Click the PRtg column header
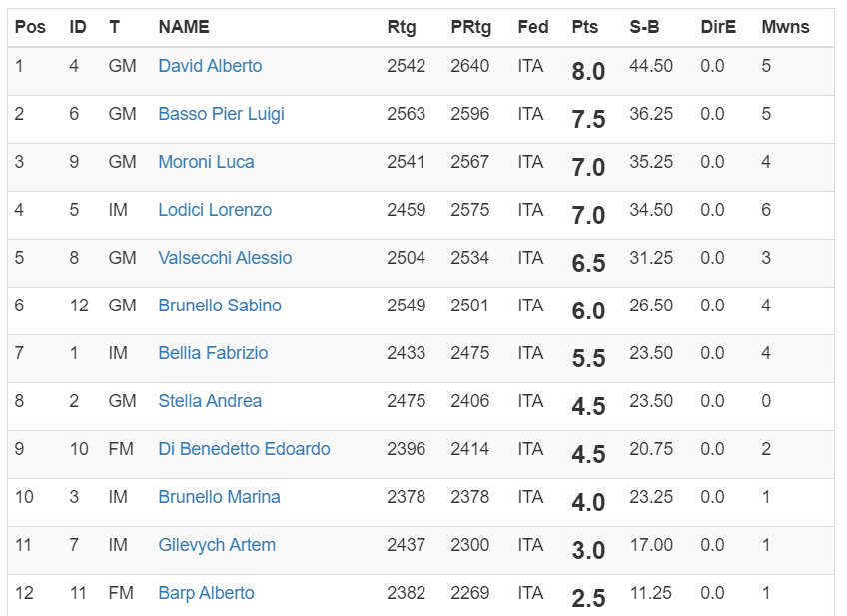Viewport: 847px width, 616px height. pyautogui.click(x=470, y=27)
